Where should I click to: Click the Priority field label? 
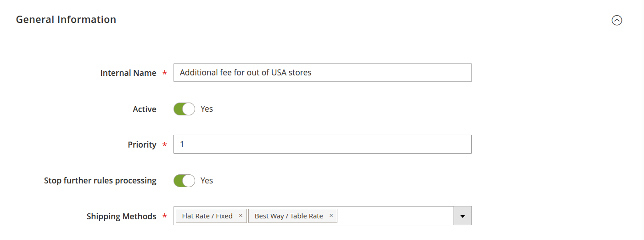142,145
